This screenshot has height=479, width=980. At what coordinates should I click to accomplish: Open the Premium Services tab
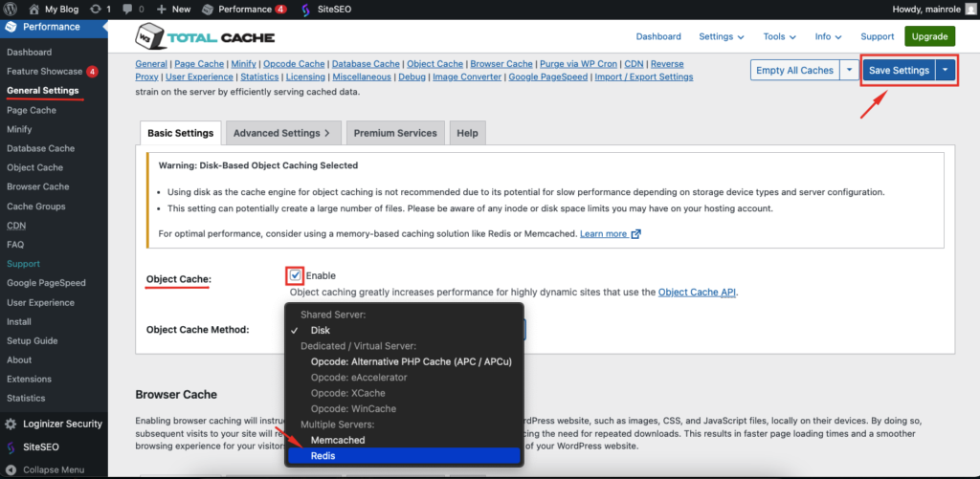coord(395,133)
